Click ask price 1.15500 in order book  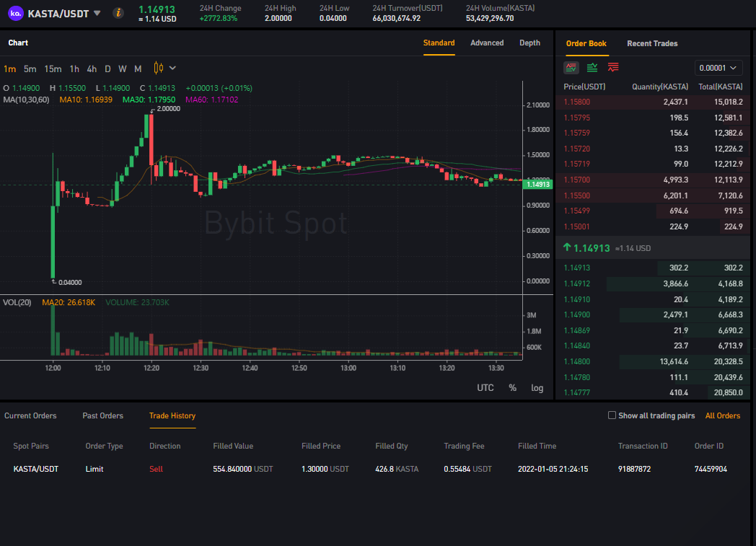tap(576, 195)
